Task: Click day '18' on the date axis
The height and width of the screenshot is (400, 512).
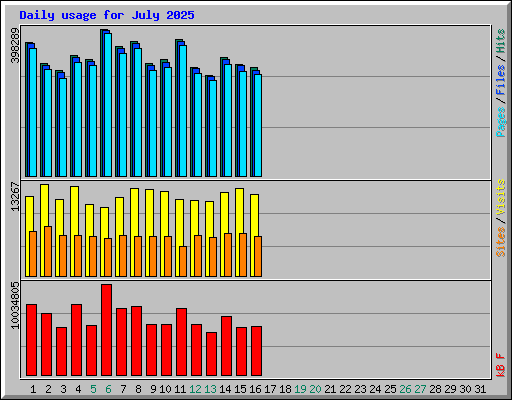Action: 285,389
